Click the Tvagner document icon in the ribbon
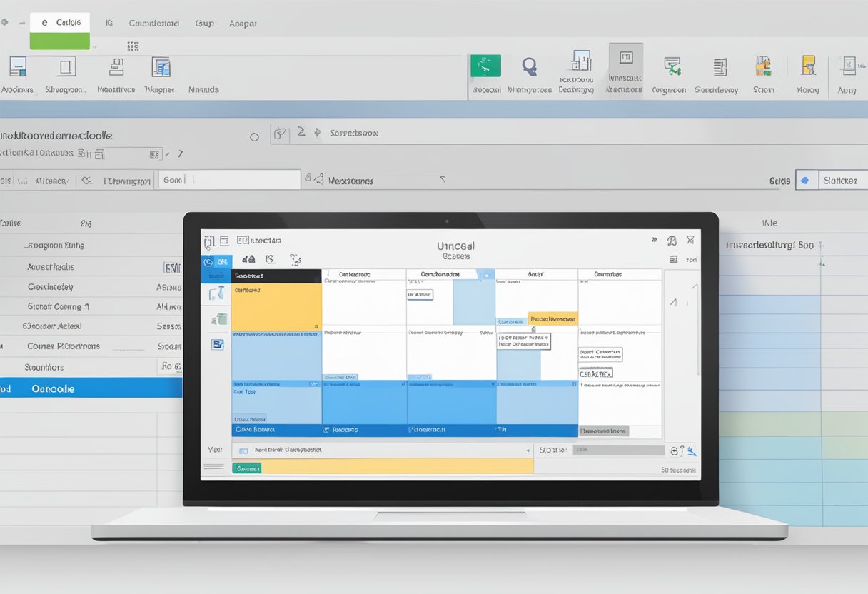Screen dimensions: 868x594 tap(160, 69)
